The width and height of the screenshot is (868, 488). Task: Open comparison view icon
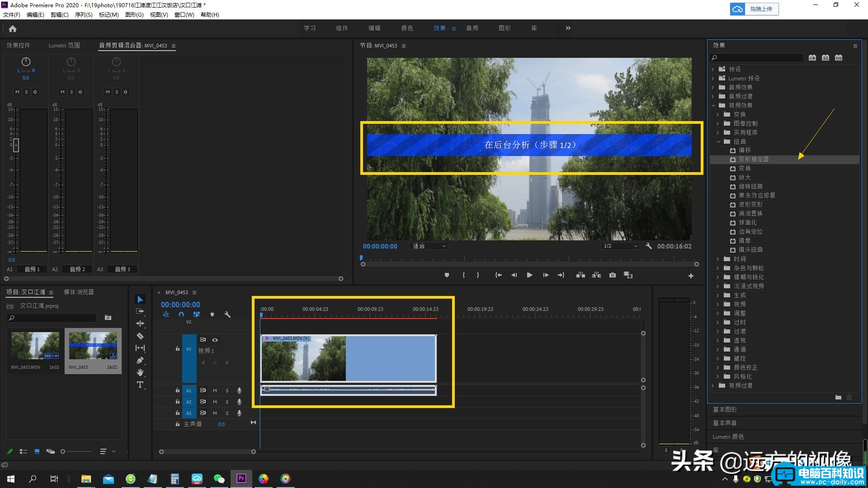pyautogui.click(x=628, y=275)
